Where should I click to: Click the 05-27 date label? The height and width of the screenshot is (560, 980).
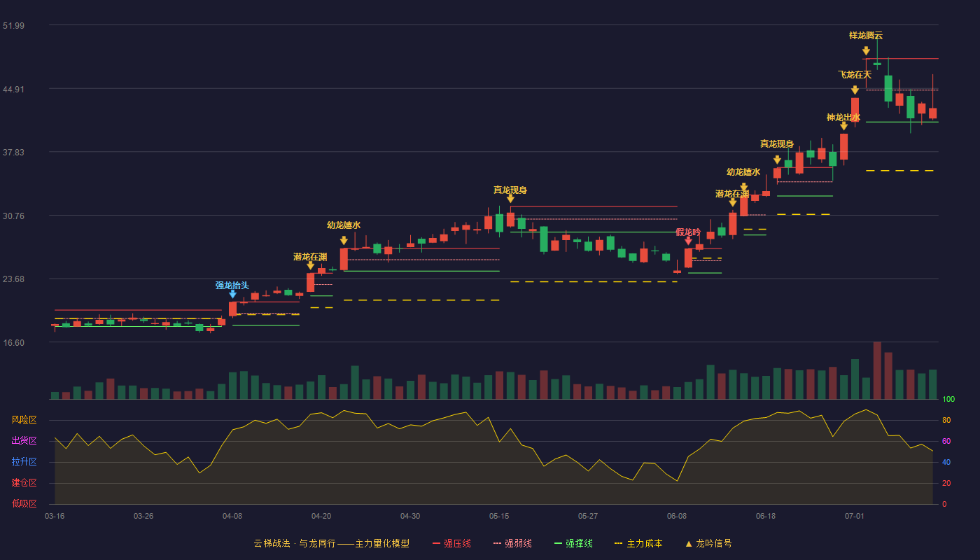[x=588, y=516]
